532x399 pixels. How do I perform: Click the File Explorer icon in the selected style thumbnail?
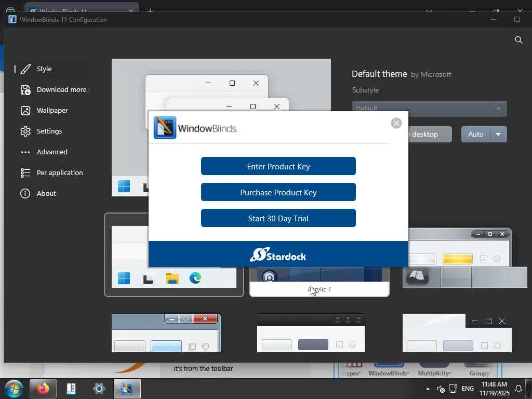[172, 278]
